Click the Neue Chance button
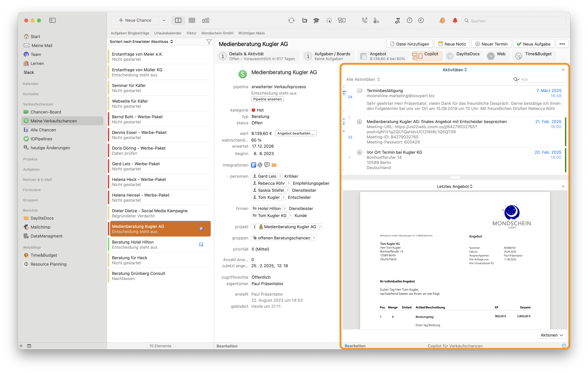The image size is (588, 373). click(x=135, y=20)
